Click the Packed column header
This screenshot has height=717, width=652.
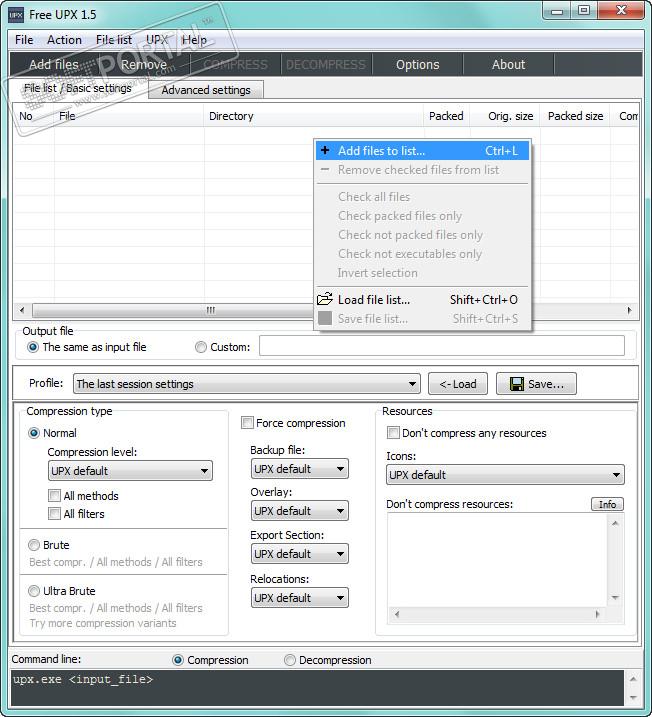pyautogui.click(x=447, y=116)
